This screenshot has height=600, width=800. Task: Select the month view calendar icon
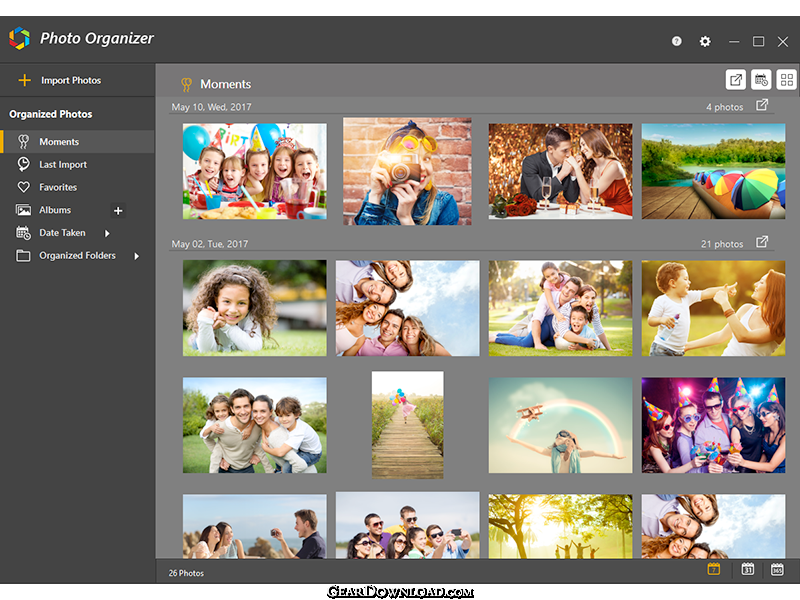pos(747,569)
